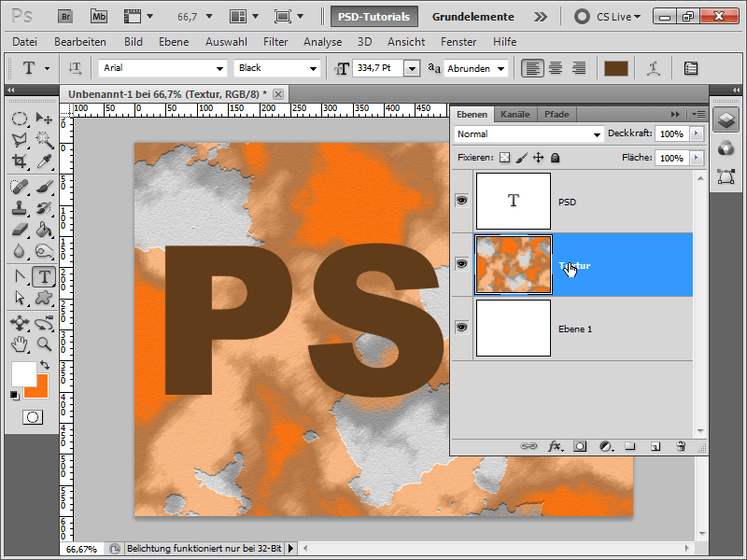The width and height of the screenshot is (747, 560).
Task: Switch to the Kanäle tab
Action: click(x=515, y=115)
